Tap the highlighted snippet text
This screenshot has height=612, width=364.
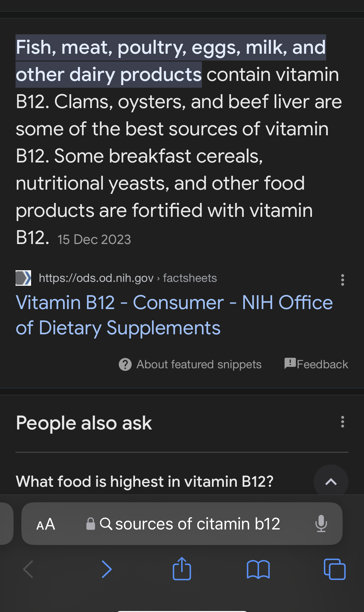pyautogui.click(x=171, y=61)
